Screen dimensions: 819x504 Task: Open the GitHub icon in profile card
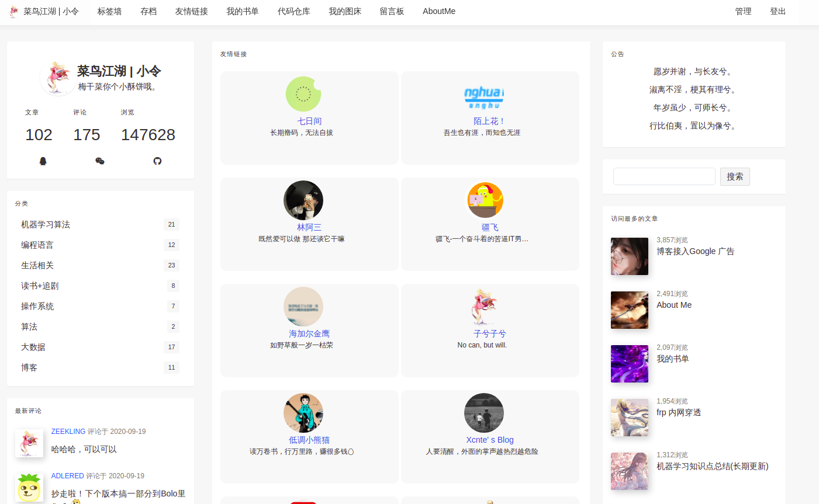pyautogui.click(x=157, y=161)
